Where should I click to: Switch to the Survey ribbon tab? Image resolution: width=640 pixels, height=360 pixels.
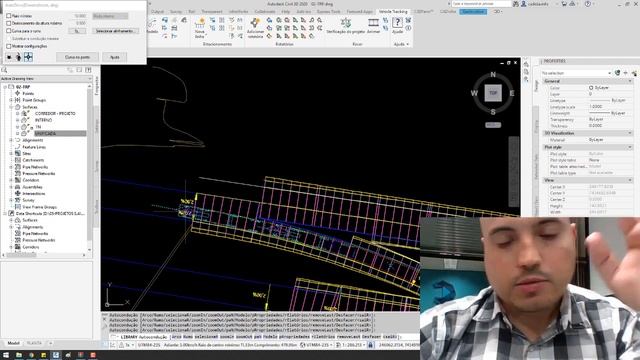[x=176, y=12]
